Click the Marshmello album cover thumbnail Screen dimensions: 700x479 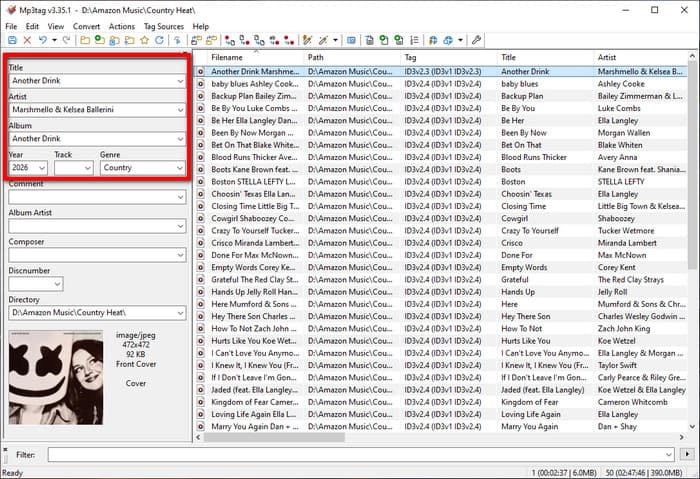[56, 377]
